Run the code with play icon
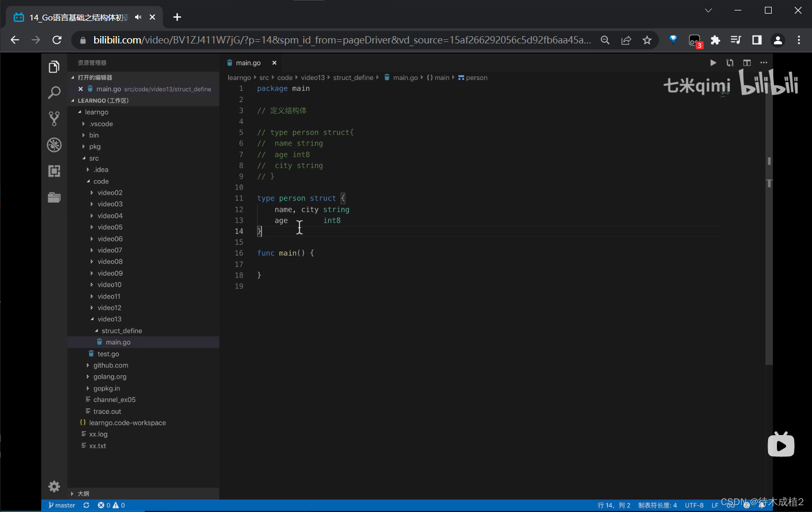 click(713, 63)
